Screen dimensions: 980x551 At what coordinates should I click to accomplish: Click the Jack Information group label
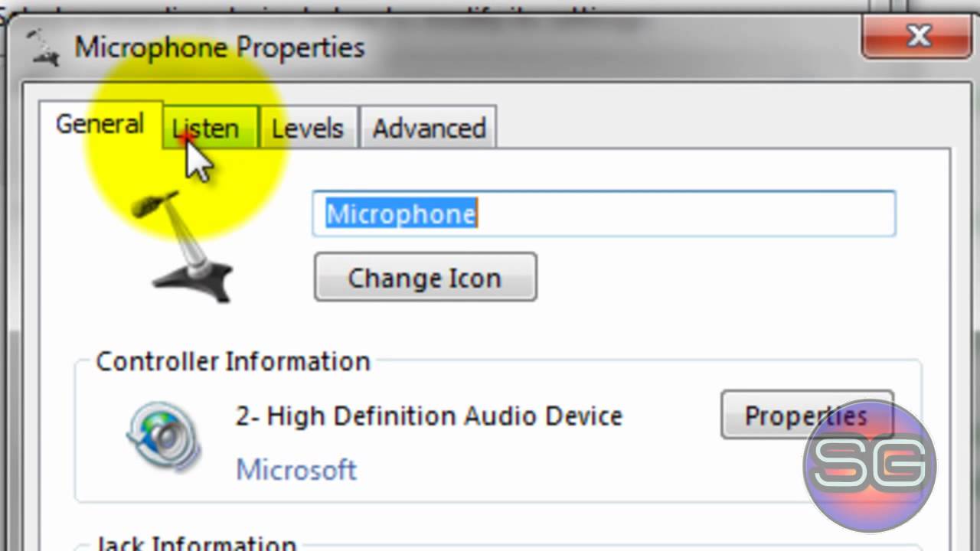pos(196,543)
